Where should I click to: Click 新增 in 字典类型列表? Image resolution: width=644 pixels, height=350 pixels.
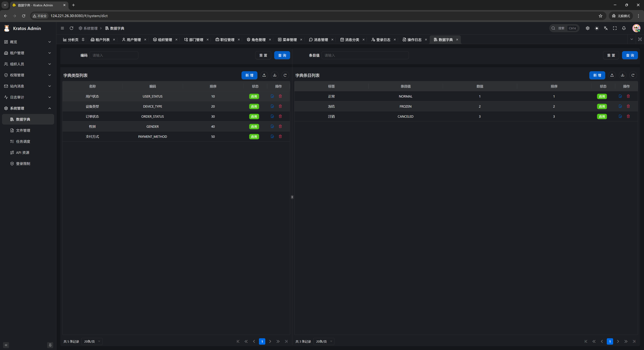tap(249, 75)
